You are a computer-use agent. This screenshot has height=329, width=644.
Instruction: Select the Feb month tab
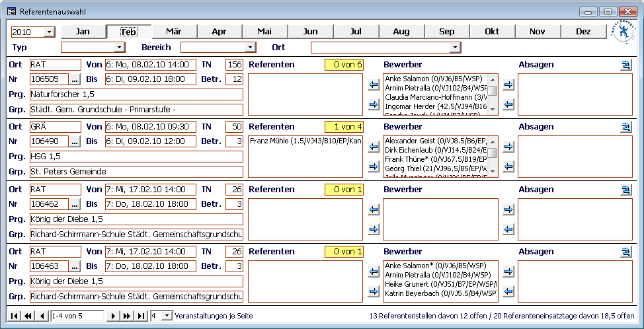(128, 32)
